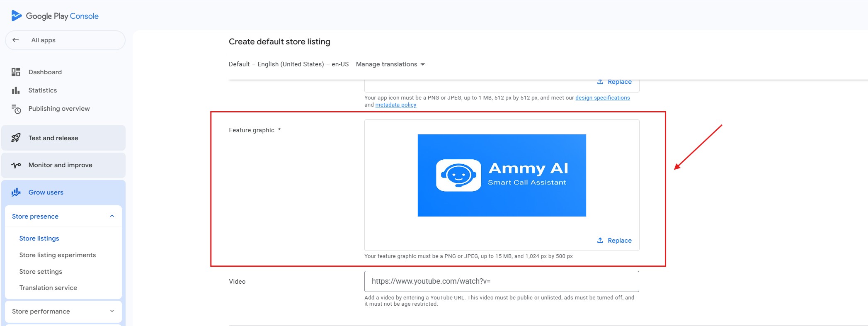Viewport: 868px width, 326px height.
Task: Click the Google Play Console logo icon
Action: click(16, 16)
